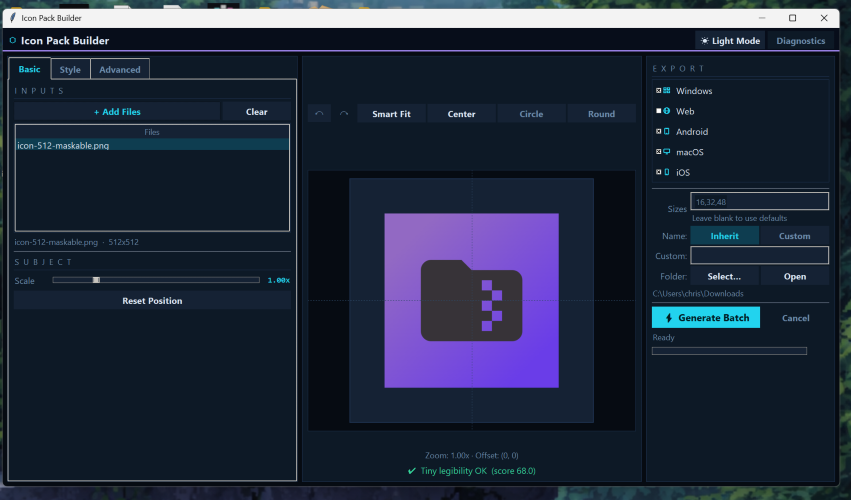Screen dimensions: 851x500
Task: Maximize the Icon Pack Builder window
Action: coord(792,18)
